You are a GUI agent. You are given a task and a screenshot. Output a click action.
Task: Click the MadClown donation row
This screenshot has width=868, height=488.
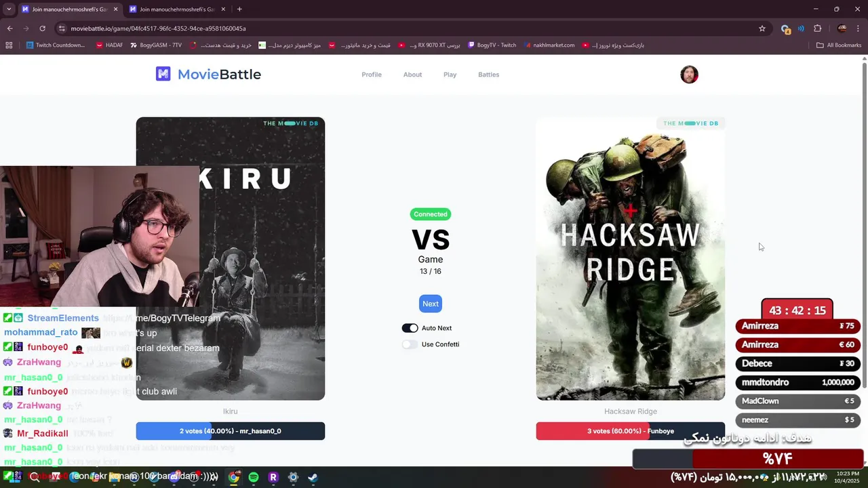click(797, 401)
